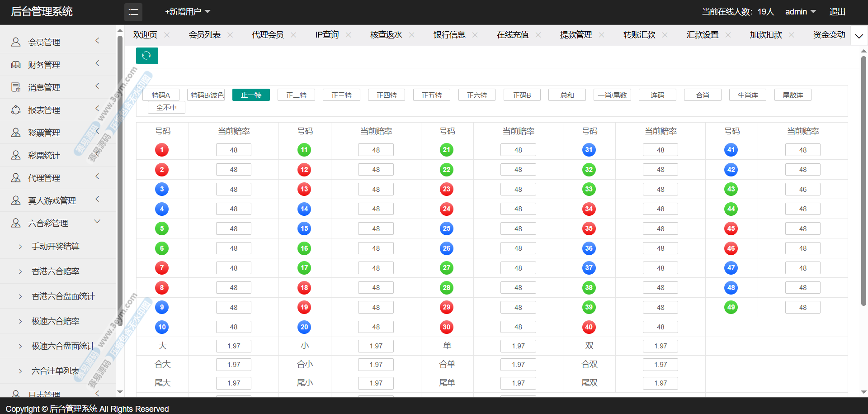Click red ball number 1
The height and width of the screenshot is (414, 868).
point(162,150)
